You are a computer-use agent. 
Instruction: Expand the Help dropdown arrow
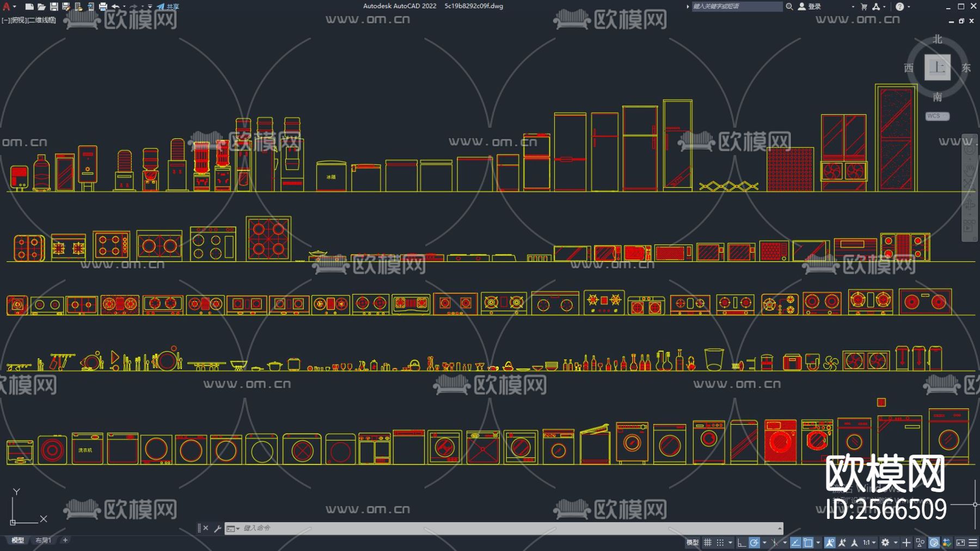909,7
